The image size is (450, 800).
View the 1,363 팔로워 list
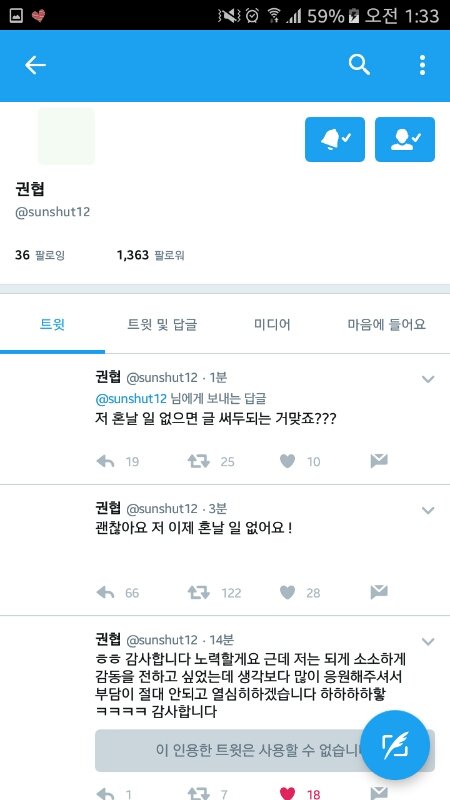151,255
